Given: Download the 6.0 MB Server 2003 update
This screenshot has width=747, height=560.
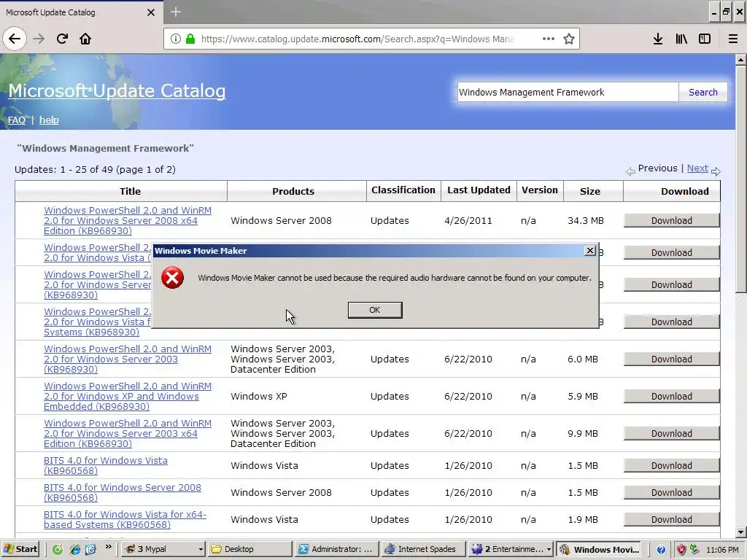Looking at the screenshot, I should point(671,359).
